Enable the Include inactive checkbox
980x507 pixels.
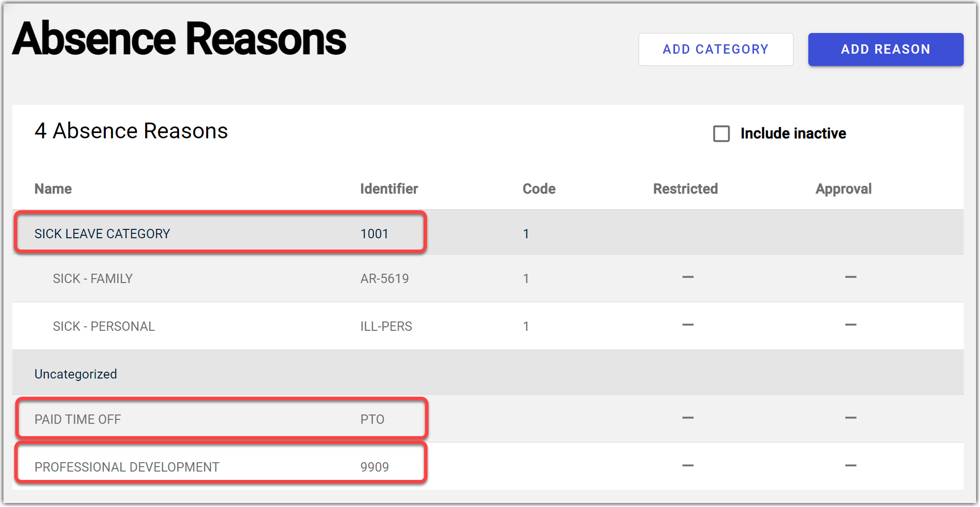[721, 133]
